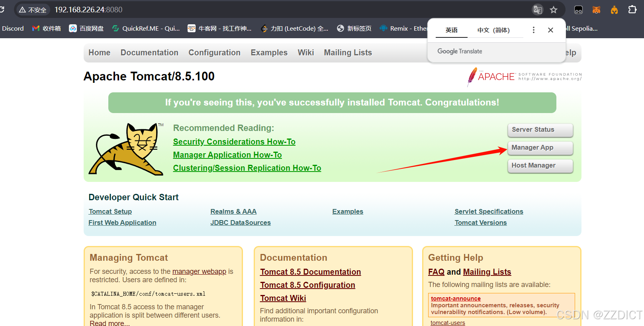Open the Gmail 收件箱 bookmark
644x326 pixels.
tap(47, 28)
